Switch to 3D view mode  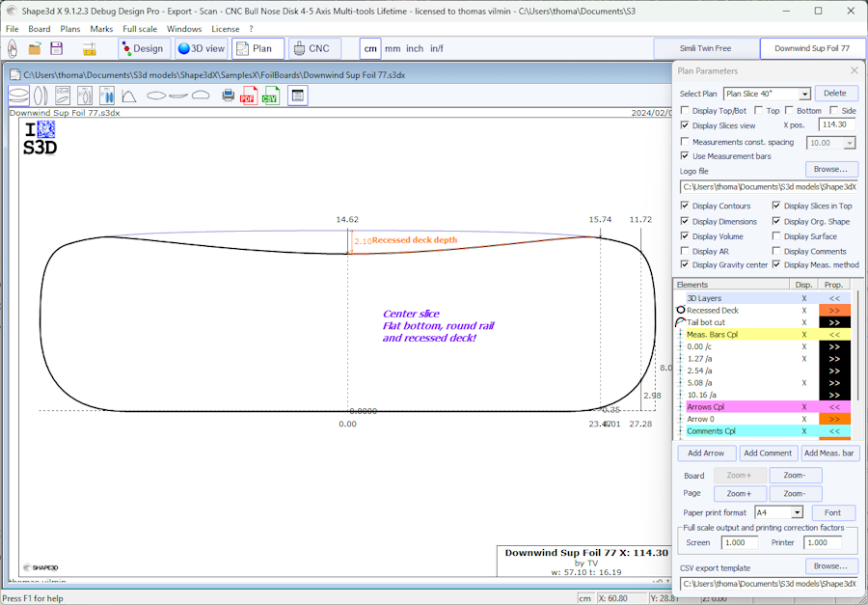[x=202, y=48]
